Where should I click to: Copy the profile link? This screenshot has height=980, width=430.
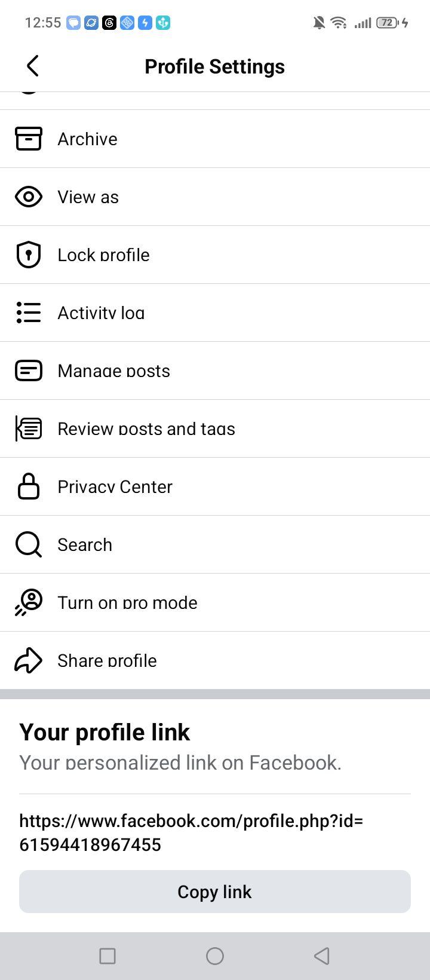point(215,892)
